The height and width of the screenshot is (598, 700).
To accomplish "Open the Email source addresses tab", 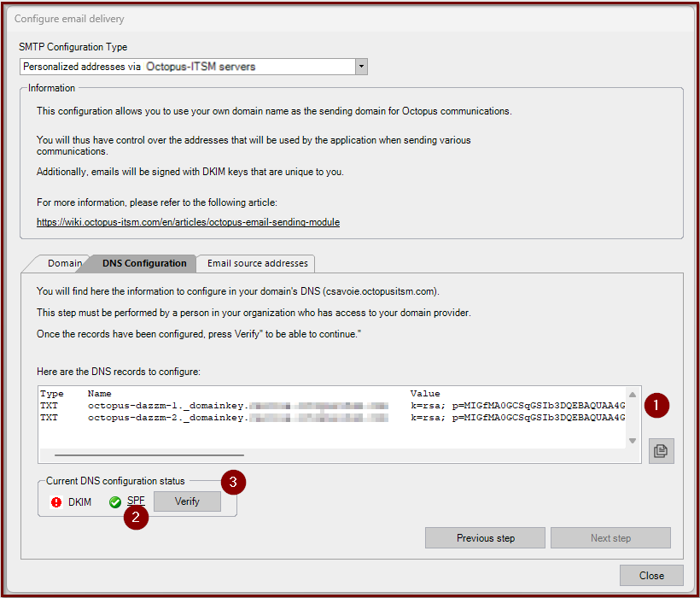I will click(257, 263).
